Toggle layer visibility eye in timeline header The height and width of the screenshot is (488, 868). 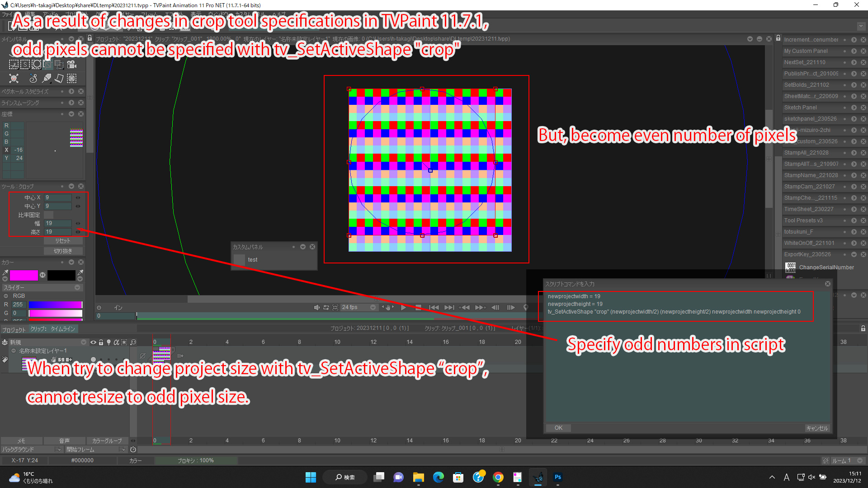pos(93,343)
